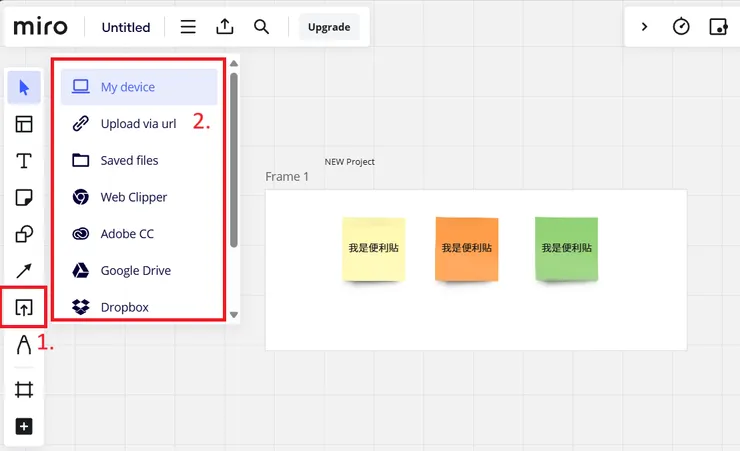The width and height of the screenshot is (740, 451).
Task: Expand the collapsed top-right toolbar chevron
Action: tap(644, 27)
